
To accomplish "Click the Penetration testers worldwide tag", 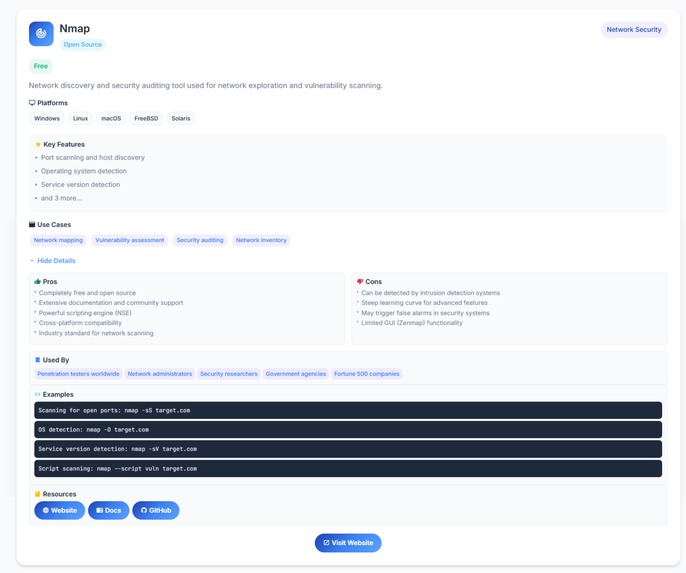I will (x=78, y=374).
